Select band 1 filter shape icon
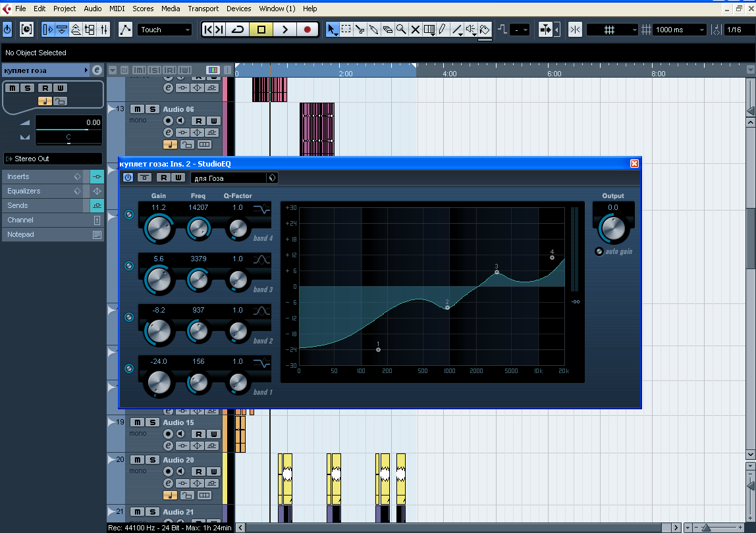Image resolution: width=756 pixels, height=533 pixels. pyautogui.click(x=262, y=363)
